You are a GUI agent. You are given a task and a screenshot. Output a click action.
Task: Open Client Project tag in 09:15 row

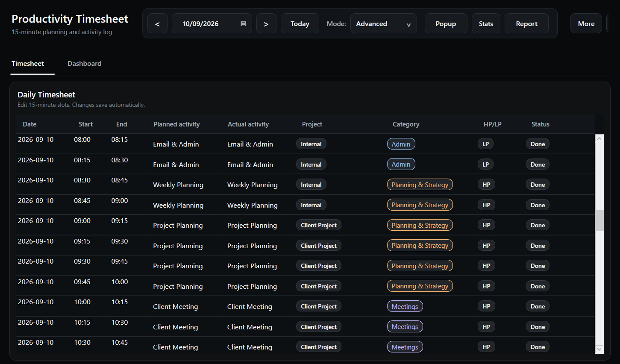point(319,246)
